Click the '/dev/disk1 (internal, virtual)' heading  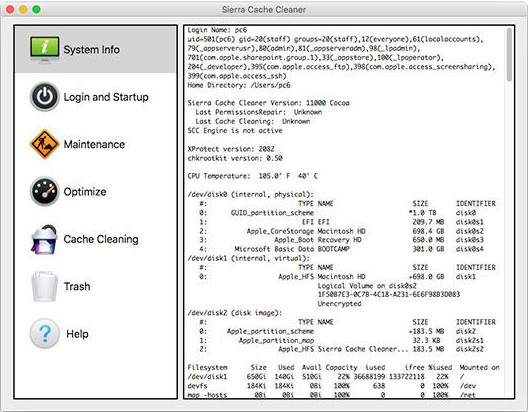[x=249, y=258]
